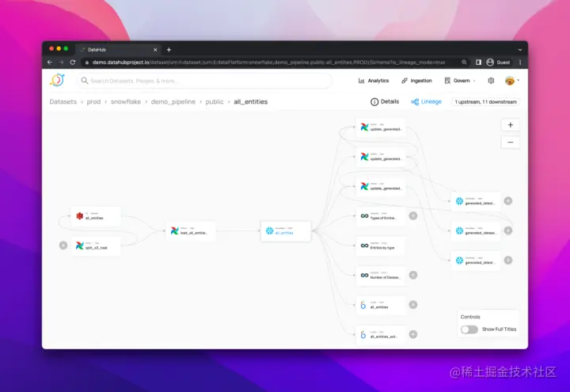Image resolution: width=570 pixels, height=392 pixels.
Task: Select the central Snowflake all_entities node
Action: (286, 231)
